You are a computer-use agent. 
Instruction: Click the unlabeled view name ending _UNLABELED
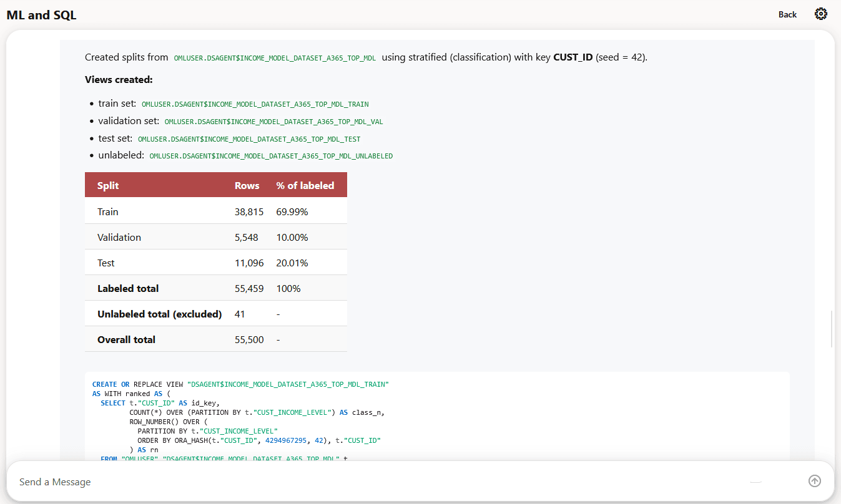271,156
